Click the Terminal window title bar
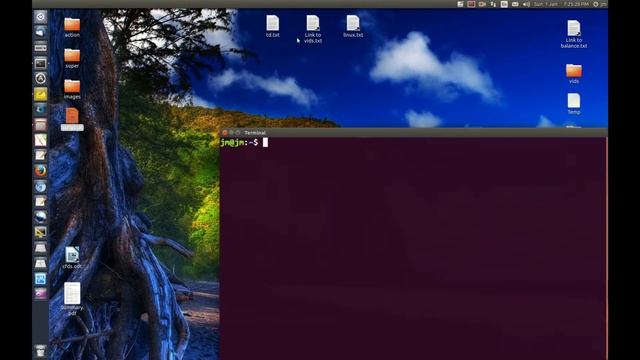The image size is (640, 360). 413,133
